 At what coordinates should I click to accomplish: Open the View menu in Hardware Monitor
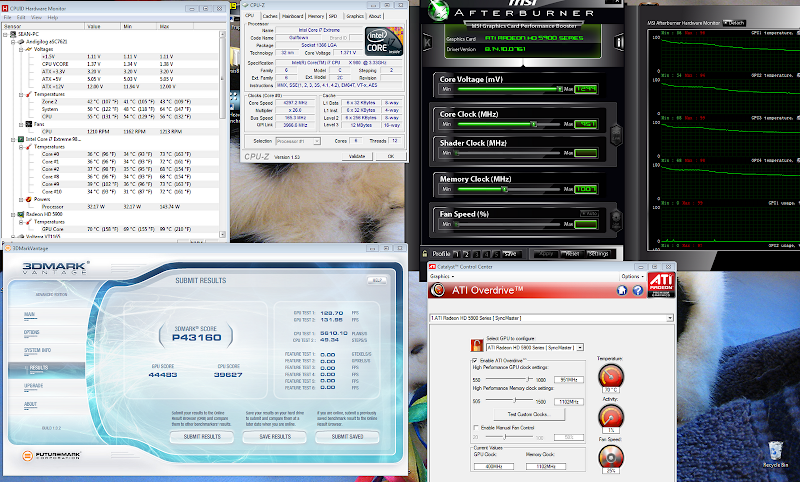[x=36, y=17]
